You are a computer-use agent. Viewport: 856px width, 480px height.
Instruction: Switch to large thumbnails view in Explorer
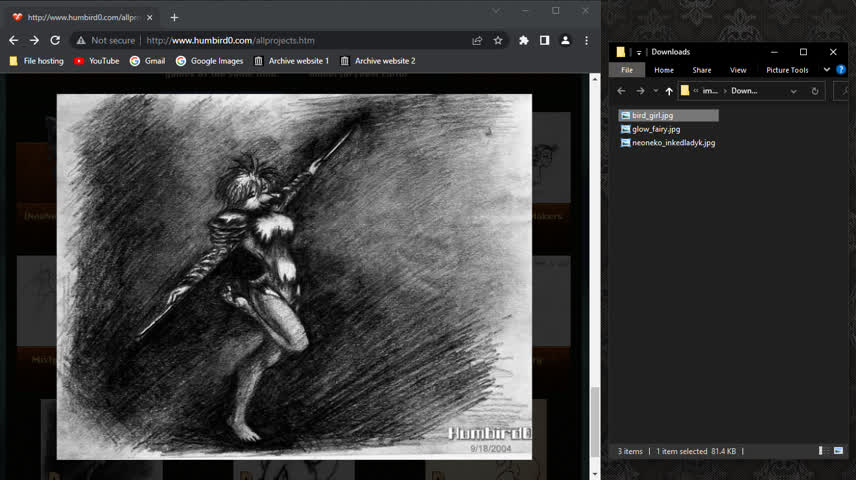[838, 451]
